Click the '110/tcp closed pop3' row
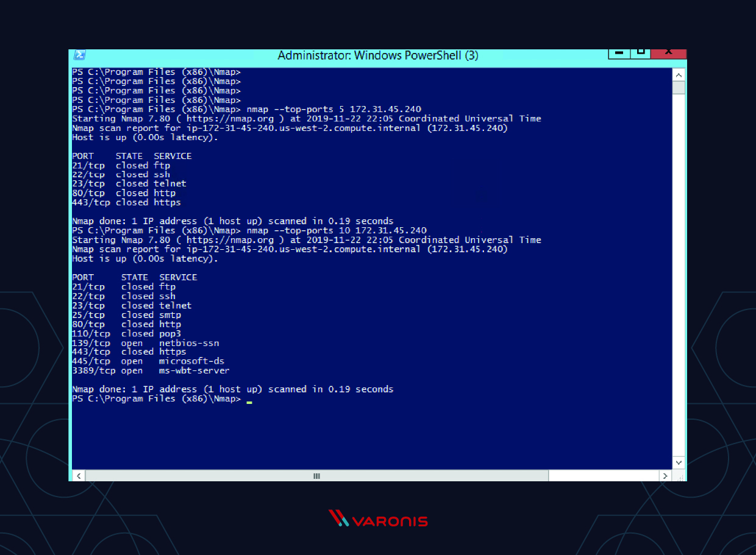Viewport: 756px width, 555px height. [126, 334]
